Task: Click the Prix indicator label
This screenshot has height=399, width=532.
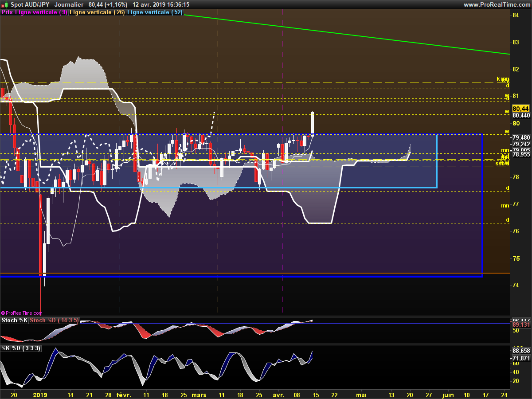Action: pos(7,12)
